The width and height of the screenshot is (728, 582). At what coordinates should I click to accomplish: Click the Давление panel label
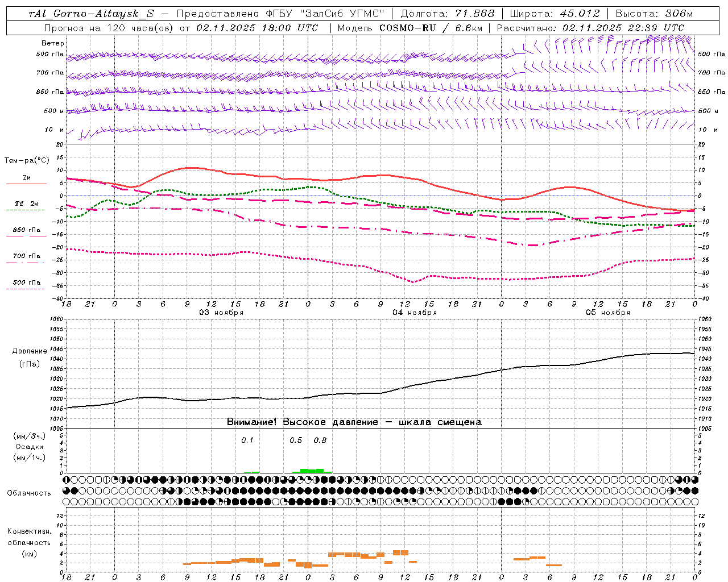(30, 351)
